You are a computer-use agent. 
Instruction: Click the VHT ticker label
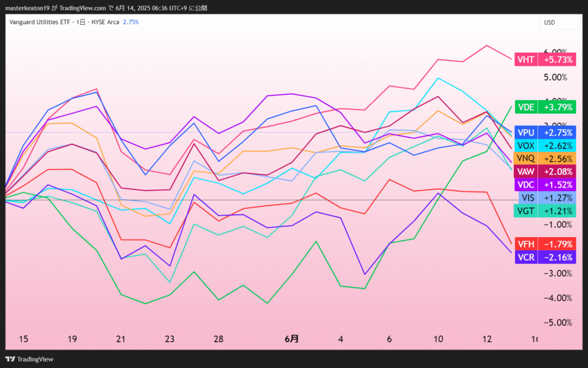[526, 60]
